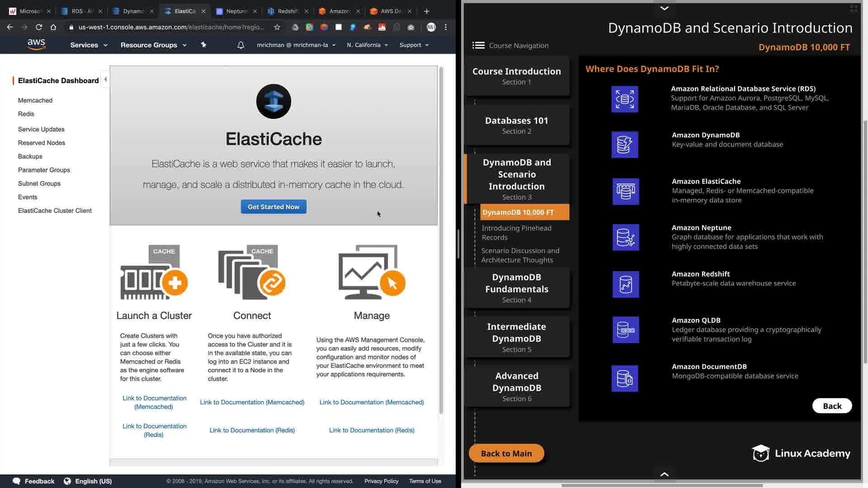868x488 pixels.
Task: Open the Services dropdown menu
Action: click(x=89, y=45)
